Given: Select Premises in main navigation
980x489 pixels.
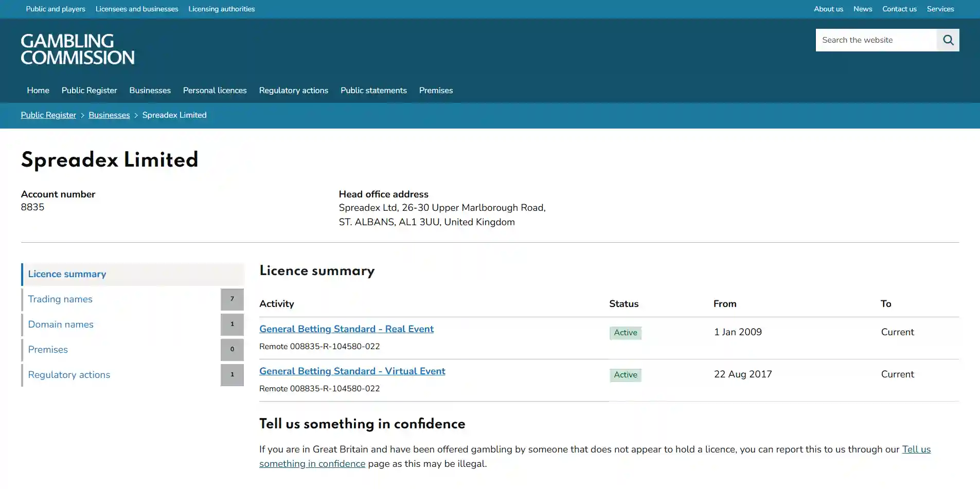Looking at the screenshot, I should click(436, 90).
